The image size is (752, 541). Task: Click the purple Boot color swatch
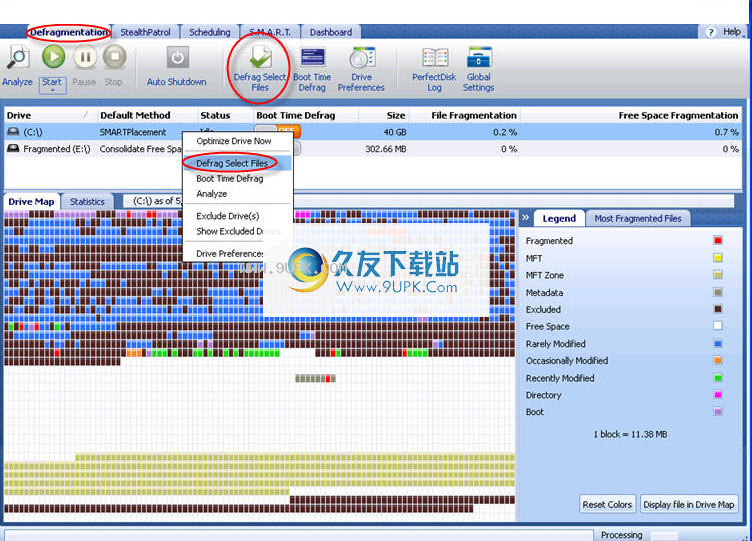(717, 412)
